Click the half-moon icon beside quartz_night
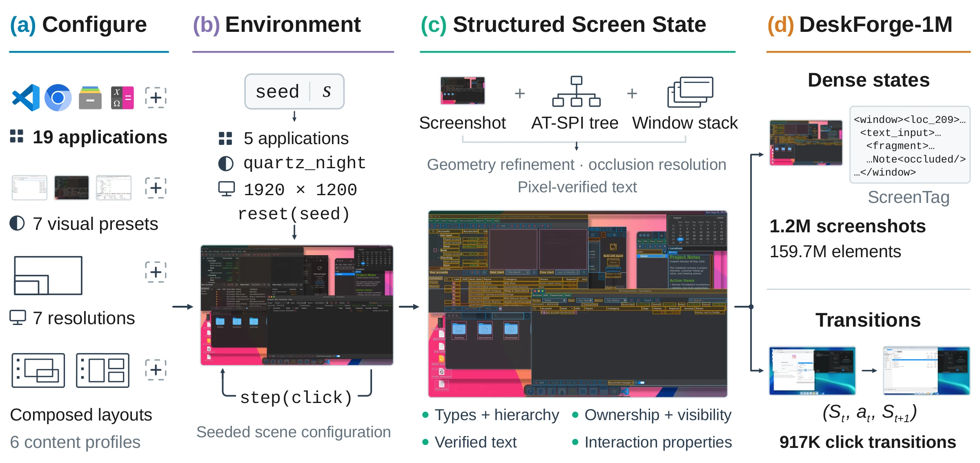This screenshot has width=980, height=463. pos(226,163)
